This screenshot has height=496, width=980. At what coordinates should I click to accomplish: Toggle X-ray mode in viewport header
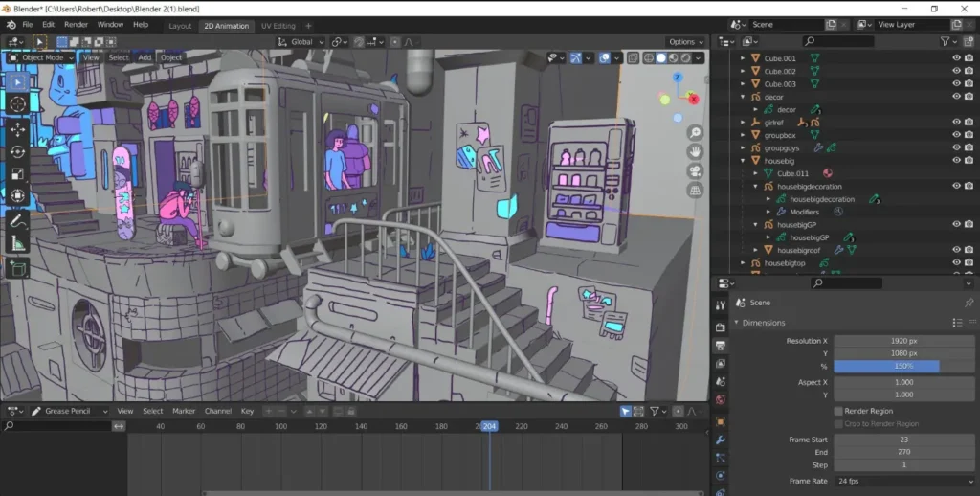(633, 58)
